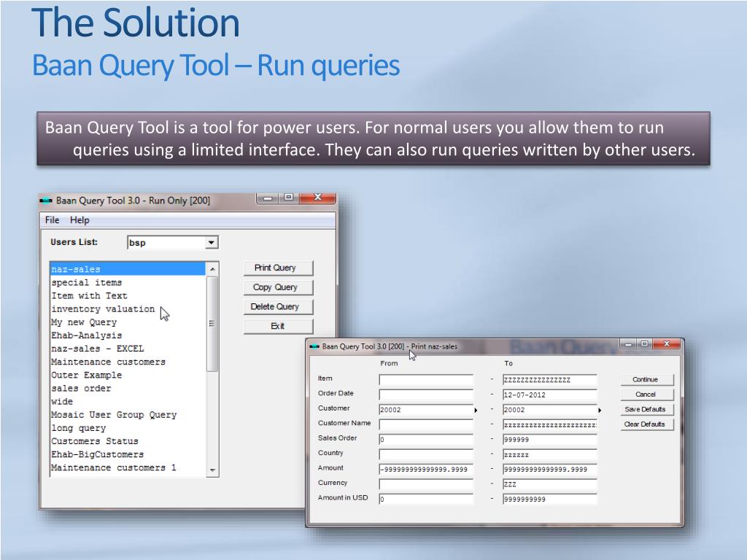Click the Order Date To field
The width and height of the screenshot is (747, 560).
(x=550, y=395)
